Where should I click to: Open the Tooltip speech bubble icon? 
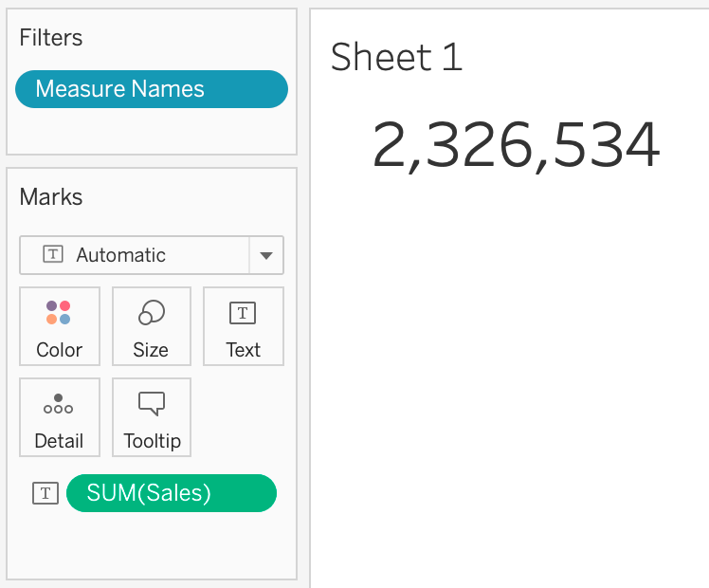click(x=152, y=403)
